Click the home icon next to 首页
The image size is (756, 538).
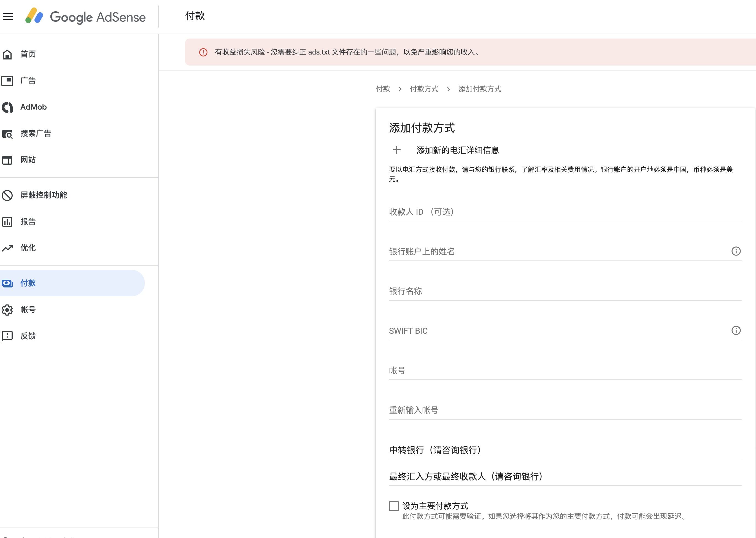(x=7, y=54)
